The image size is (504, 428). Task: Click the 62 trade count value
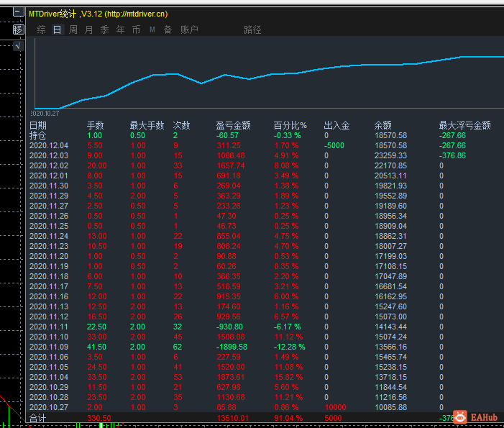[178, 347]
